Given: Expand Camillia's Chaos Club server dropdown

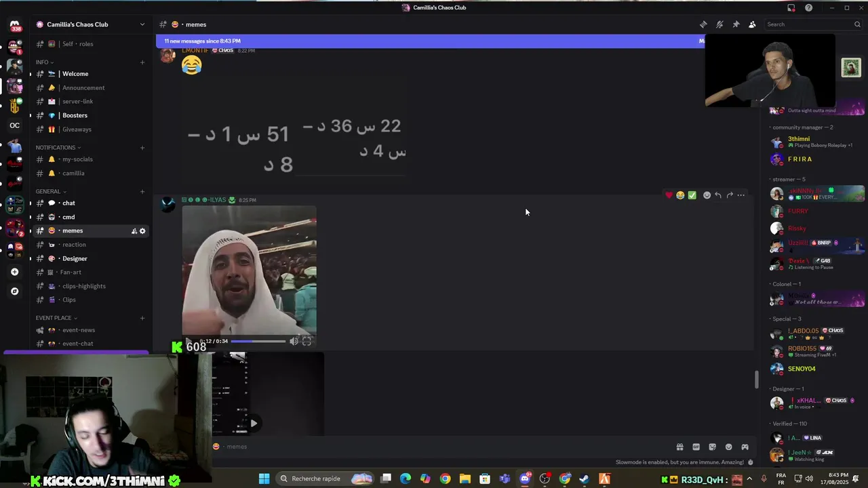Looking at the screenshot, I should pos(142,24).
